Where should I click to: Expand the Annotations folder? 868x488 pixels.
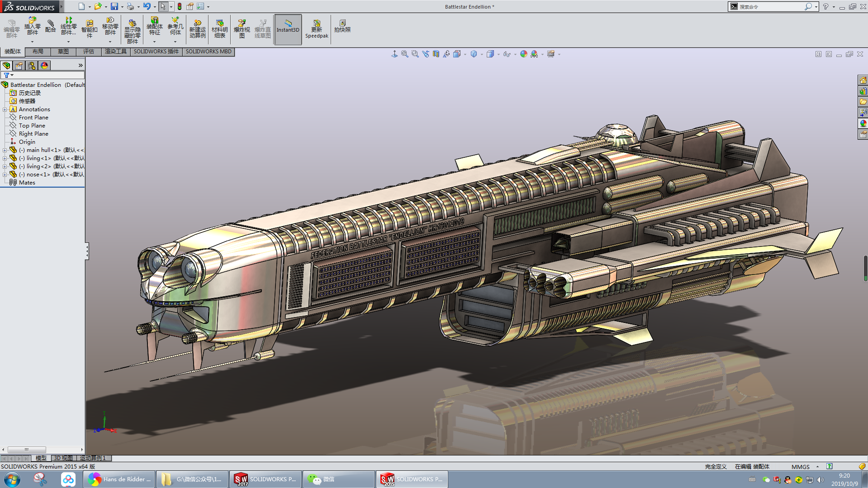5,109
